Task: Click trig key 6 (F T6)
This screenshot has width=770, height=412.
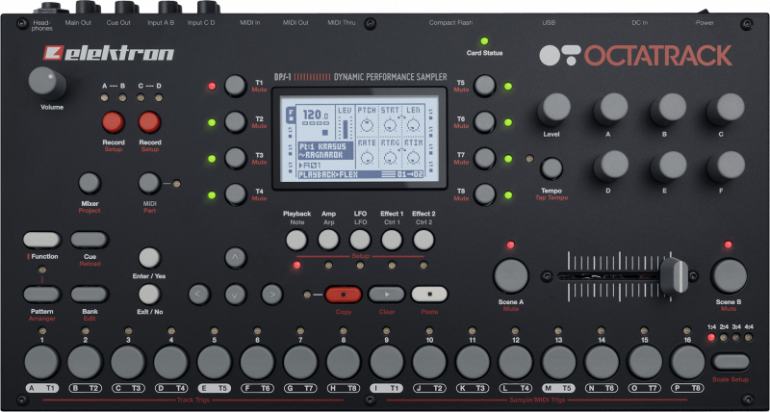Action: 257,362
